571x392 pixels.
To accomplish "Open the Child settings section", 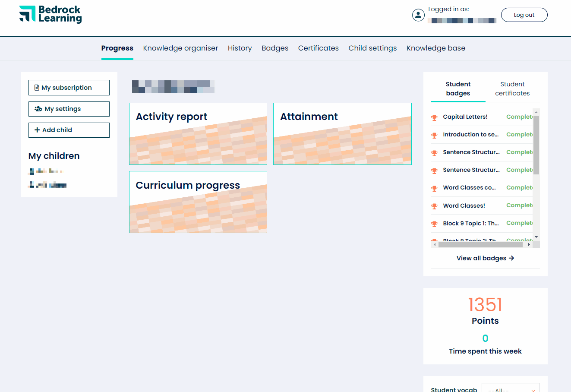I will (x=372, y=48).
